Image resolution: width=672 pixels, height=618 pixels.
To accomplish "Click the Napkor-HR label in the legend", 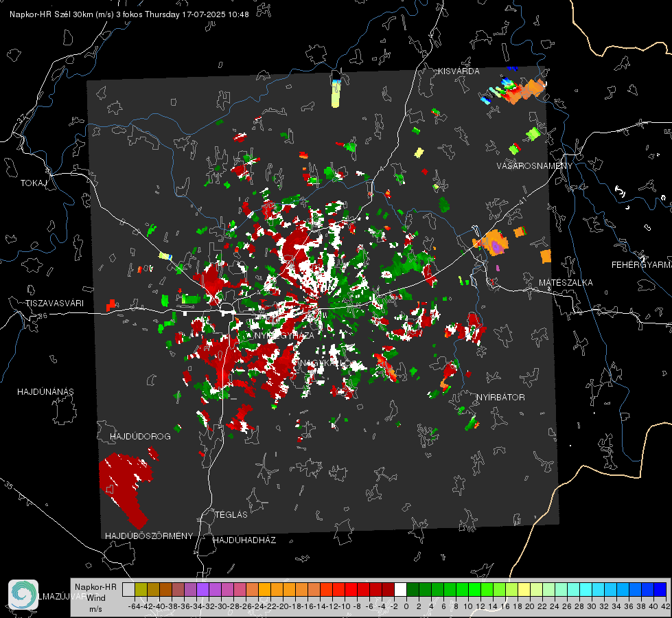I will tap(95, 586).
